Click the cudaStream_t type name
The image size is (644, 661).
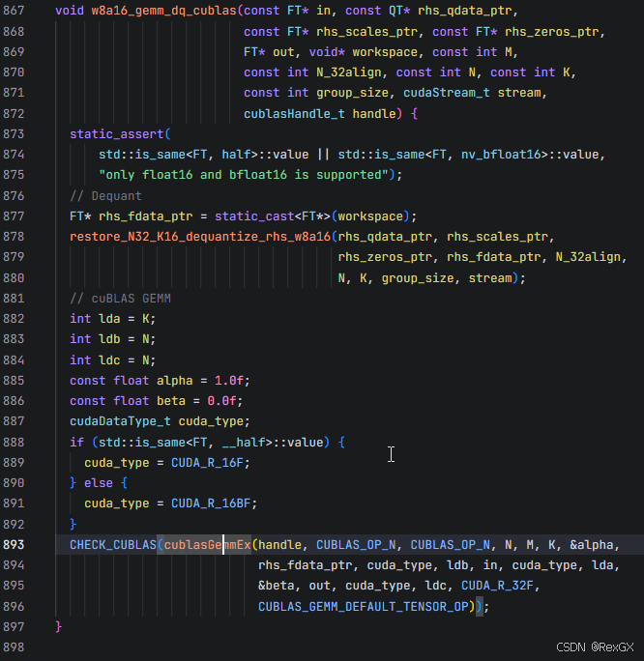447,93
